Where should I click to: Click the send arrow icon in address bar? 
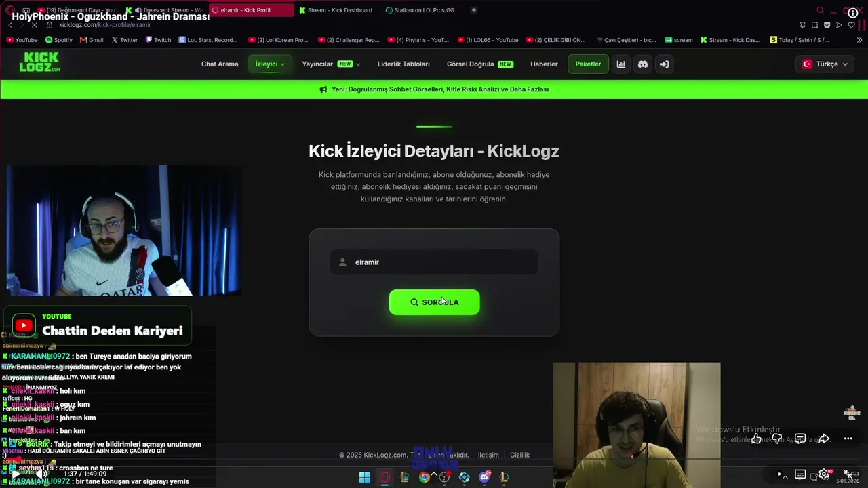pyautogui.click(x=840, y=25)
